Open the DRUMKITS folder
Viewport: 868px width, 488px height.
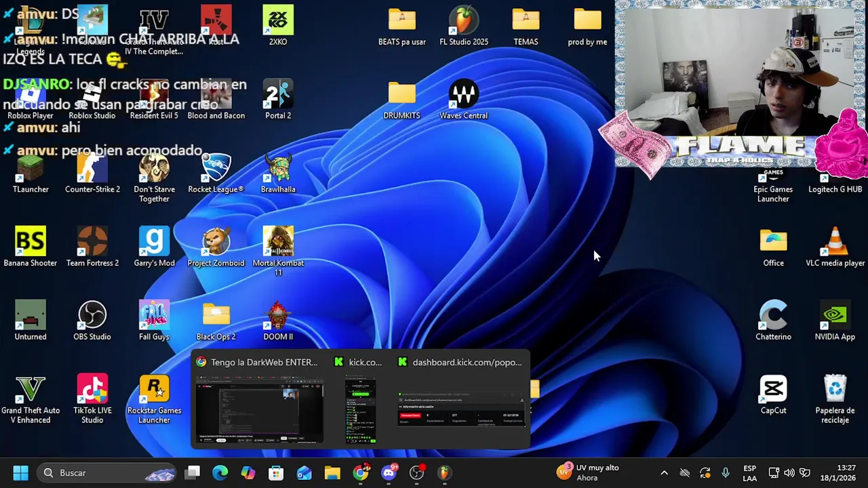pos(402,100)
